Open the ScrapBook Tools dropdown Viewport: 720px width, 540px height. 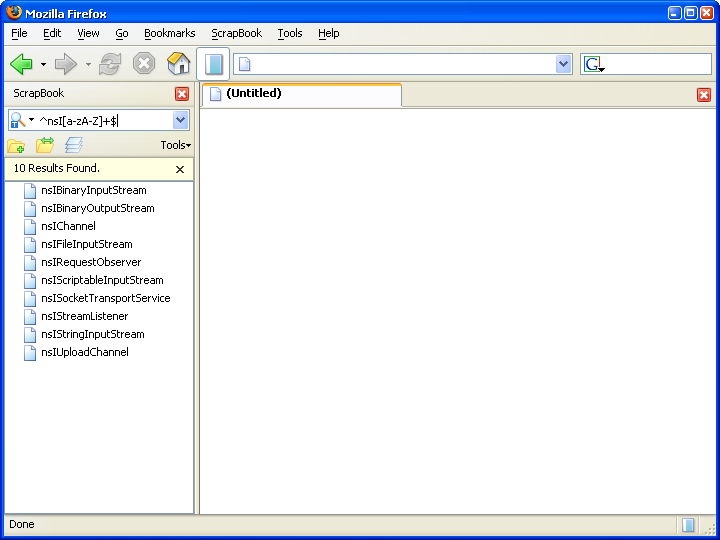(175, 145)
